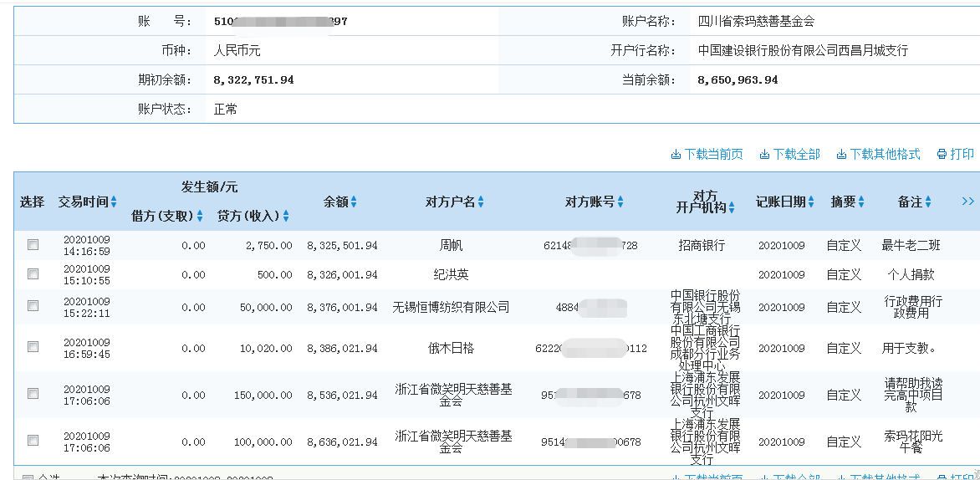
Task: Click 当前余额 value 8,650,963.94
Action: pos(738,80)
